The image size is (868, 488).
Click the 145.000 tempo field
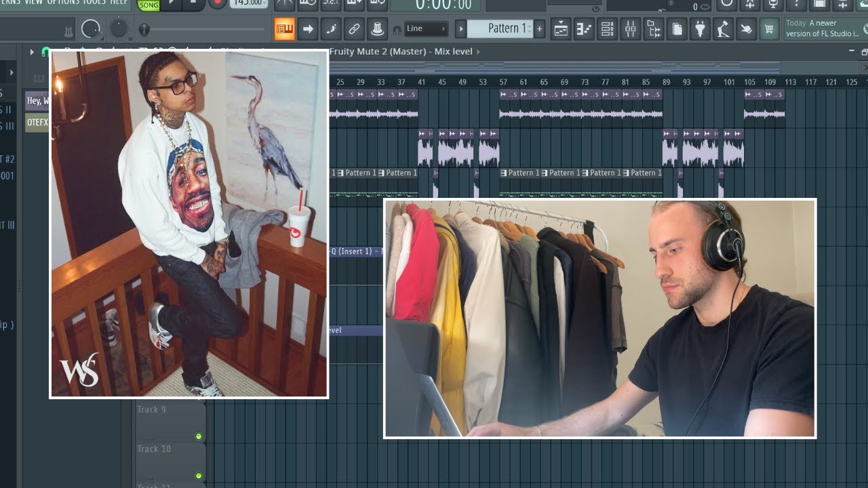click(x=248, y=3)
